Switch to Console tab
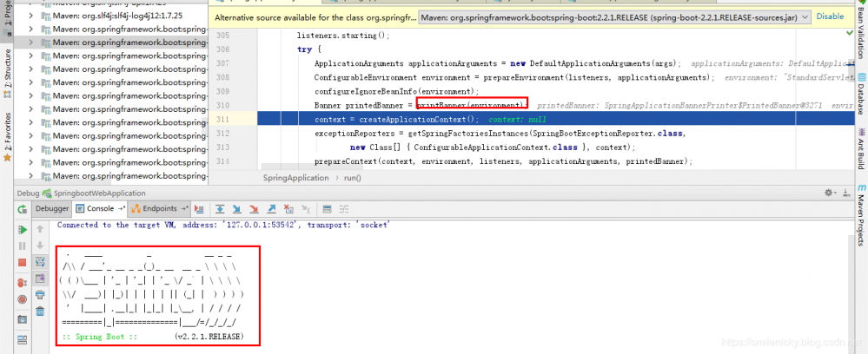The image size is (868, 354). pos(100,208)
